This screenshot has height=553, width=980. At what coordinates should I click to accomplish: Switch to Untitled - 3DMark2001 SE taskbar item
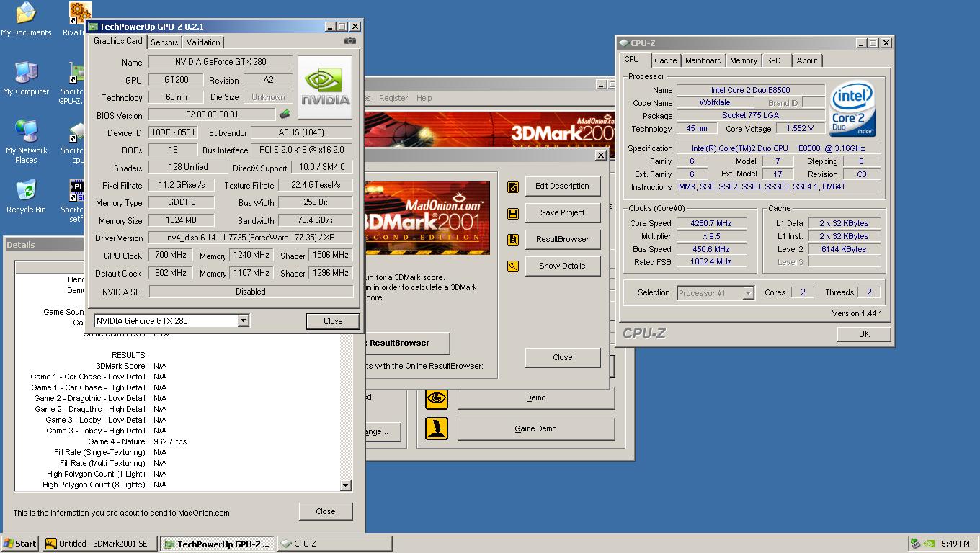(x=100, y=544)
